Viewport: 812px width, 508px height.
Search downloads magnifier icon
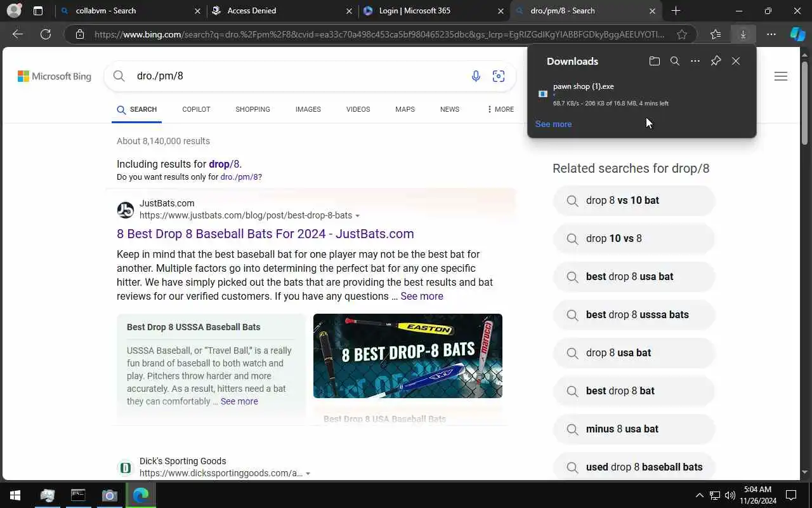[x=675, y=61]
